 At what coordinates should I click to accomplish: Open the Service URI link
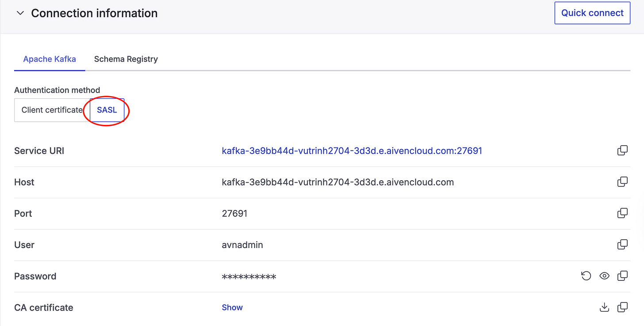[352, 151]
